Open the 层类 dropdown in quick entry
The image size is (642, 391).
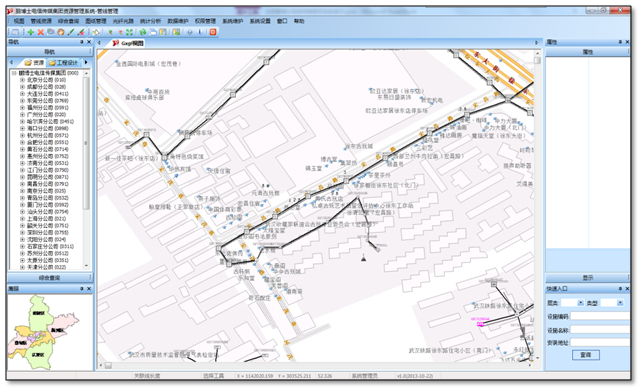pos(580,303)
